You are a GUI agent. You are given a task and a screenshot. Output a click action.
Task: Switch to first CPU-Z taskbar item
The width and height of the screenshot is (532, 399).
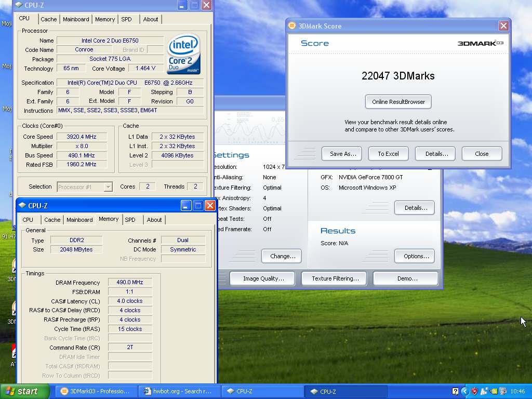tap(262, 391)
